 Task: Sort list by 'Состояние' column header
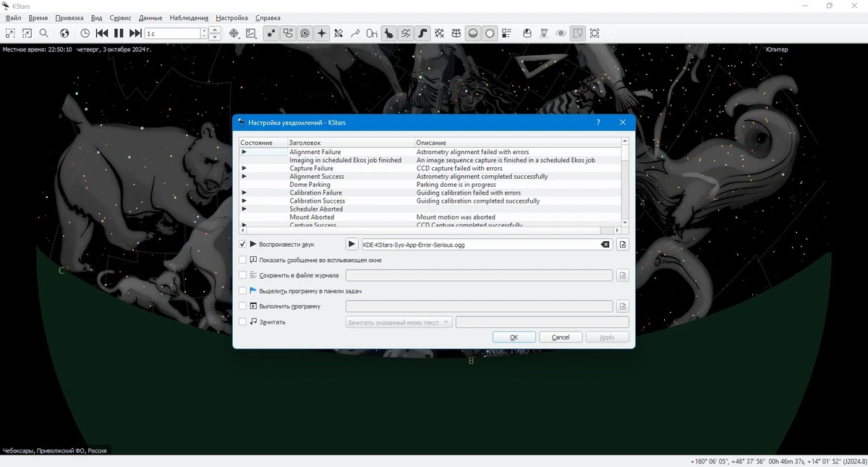click(x=263, y=143)
